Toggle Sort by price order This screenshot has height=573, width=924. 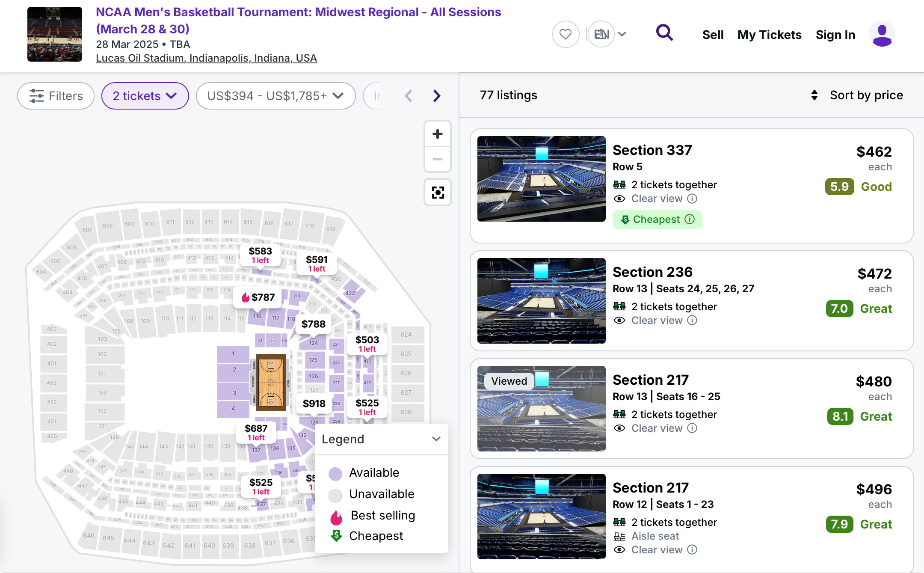(x=857, y=95)
